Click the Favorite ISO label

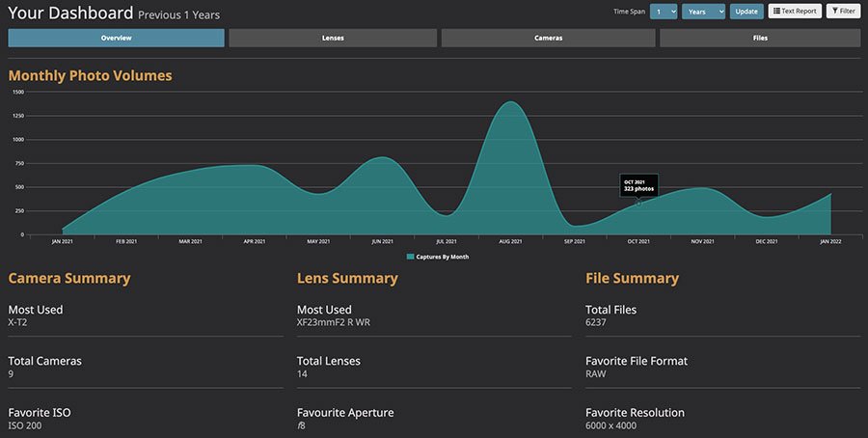click(40, 413)
